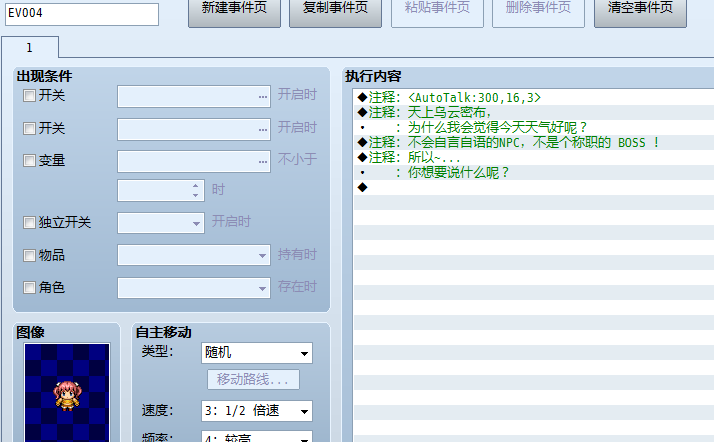Select the line 你想要说什么呢?
The height and width of the screenshot is (442, 714).
534,173
